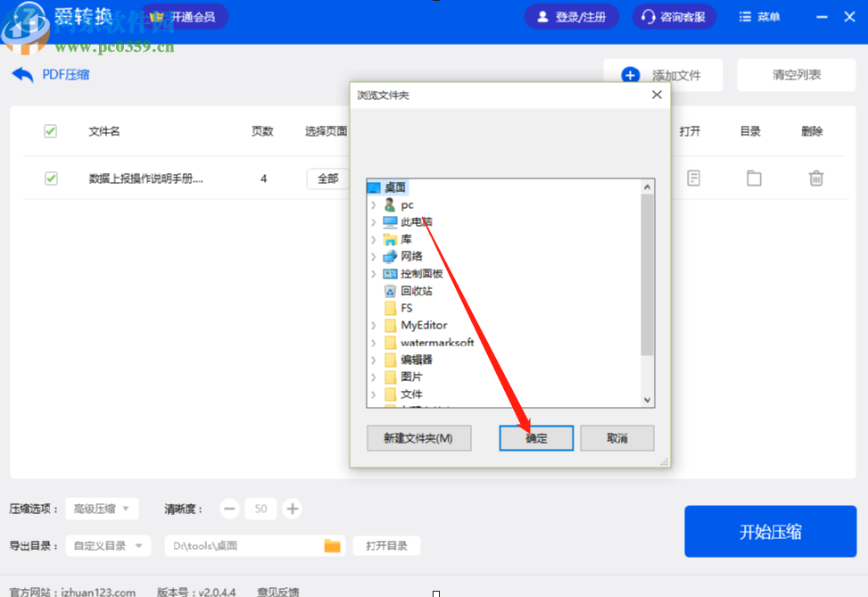
Task: Click the 清空列表 button
Action: click(x=797, y=75)
